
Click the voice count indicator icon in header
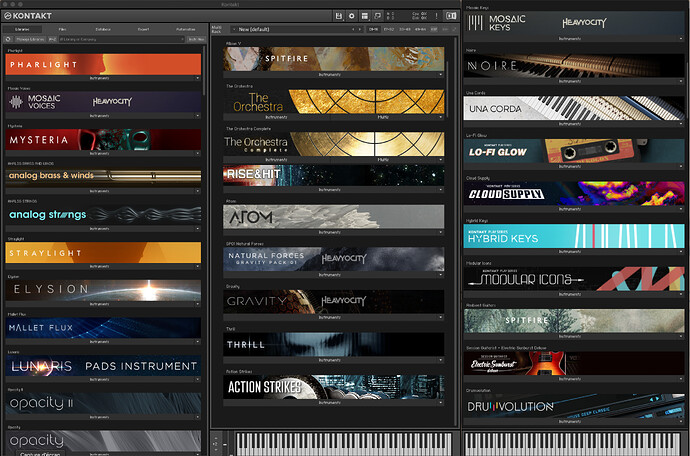(x=389, y=16)
